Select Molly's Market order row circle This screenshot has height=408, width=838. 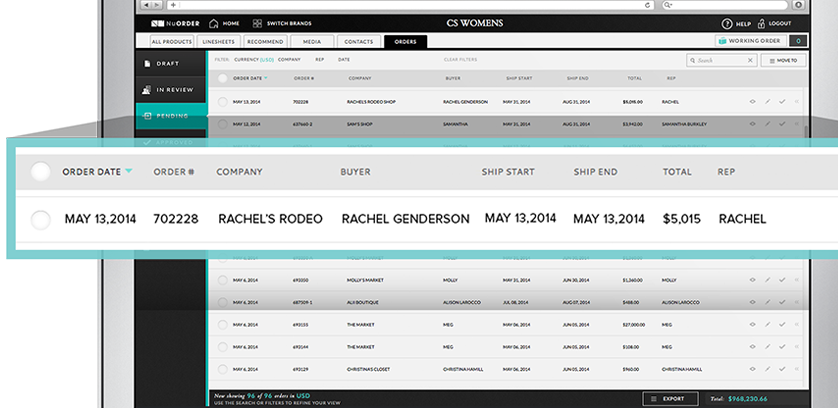click(223, 280)
